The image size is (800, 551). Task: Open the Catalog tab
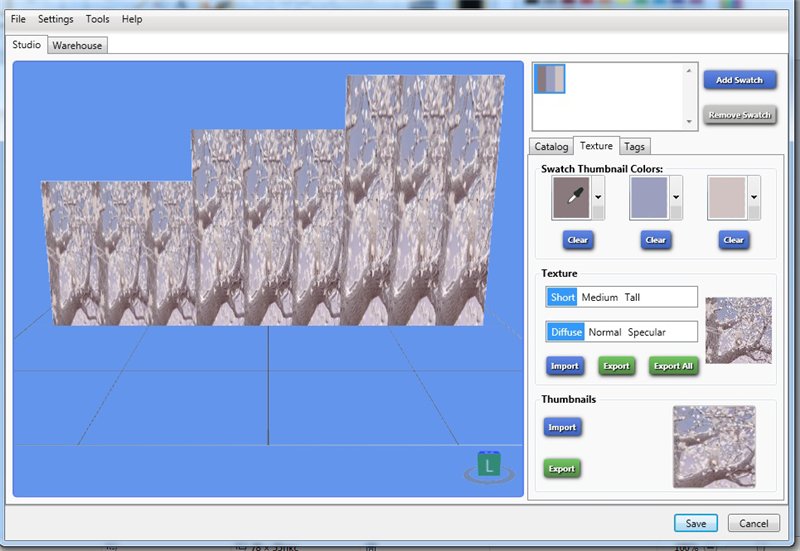coord(551,146)
